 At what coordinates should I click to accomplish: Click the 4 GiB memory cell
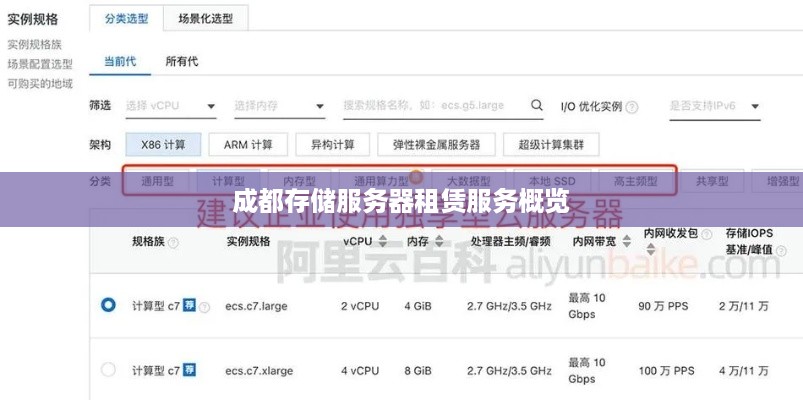[x=417, y=306]
